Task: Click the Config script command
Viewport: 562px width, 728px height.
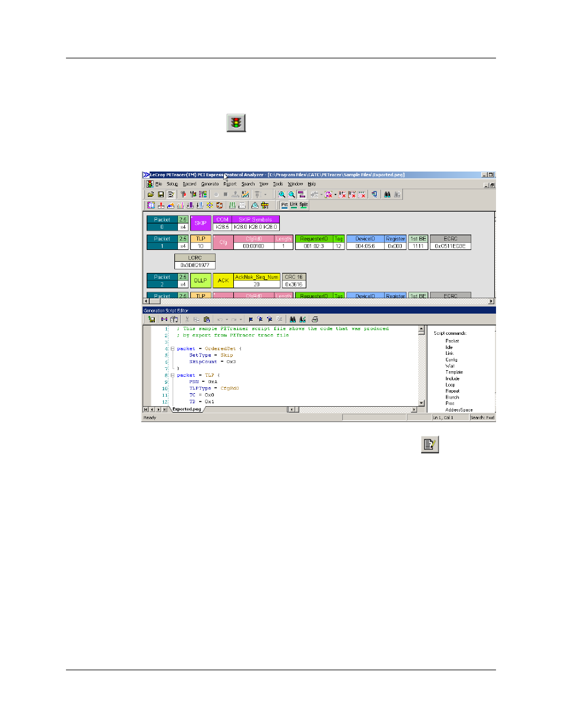Action: click(451, 360)
